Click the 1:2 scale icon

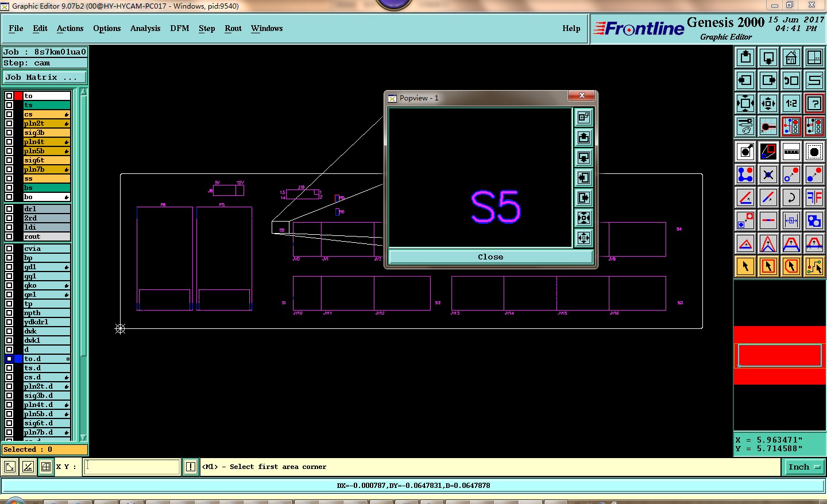coord(791,103)
